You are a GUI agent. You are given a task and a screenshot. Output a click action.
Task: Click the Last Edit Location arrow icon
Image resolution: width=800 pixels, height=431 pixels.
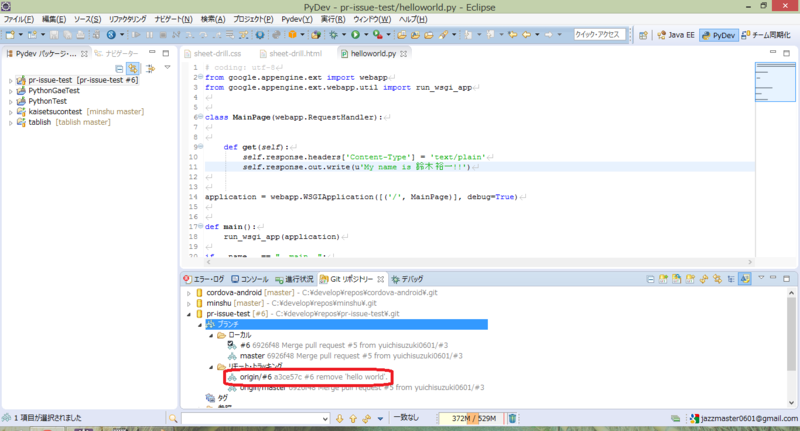(x=513, y=35)
